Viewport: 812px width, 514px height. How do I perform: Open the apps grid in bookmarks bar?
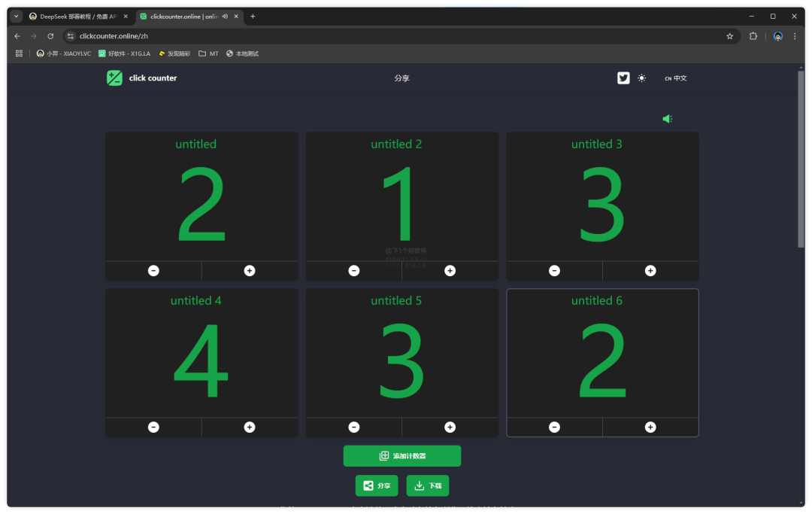coord(19,53)
